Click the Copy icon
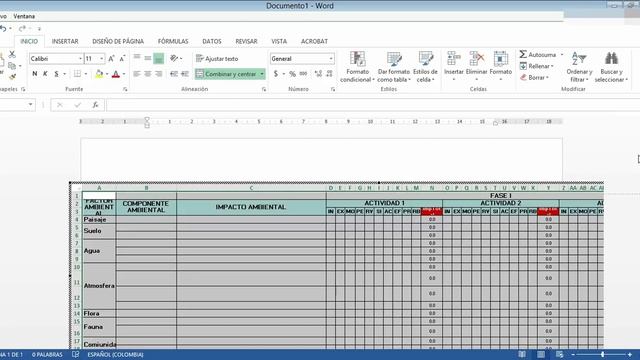This screenshot has height=360, width=640. 12,66
